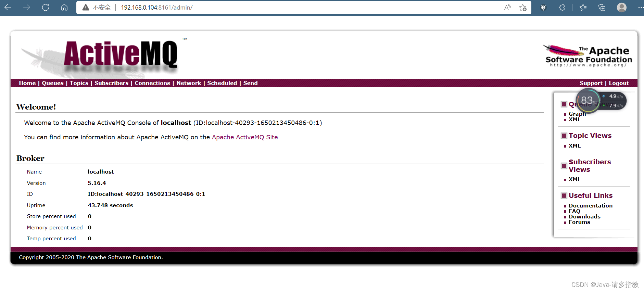Go to the Subscribers page
Viewport: 644px width, 291px height.
(112, 83)
